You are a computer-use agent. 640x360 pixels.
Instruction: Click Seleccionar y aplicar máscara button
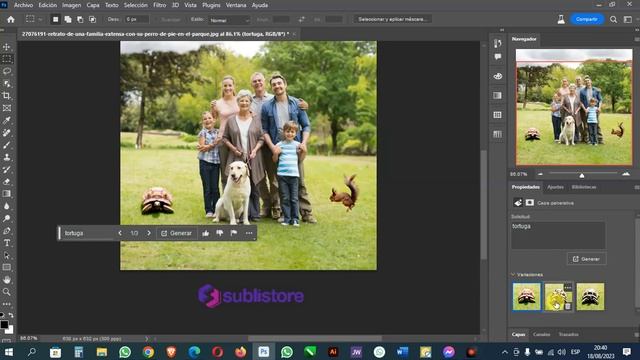tap(393, 19)
